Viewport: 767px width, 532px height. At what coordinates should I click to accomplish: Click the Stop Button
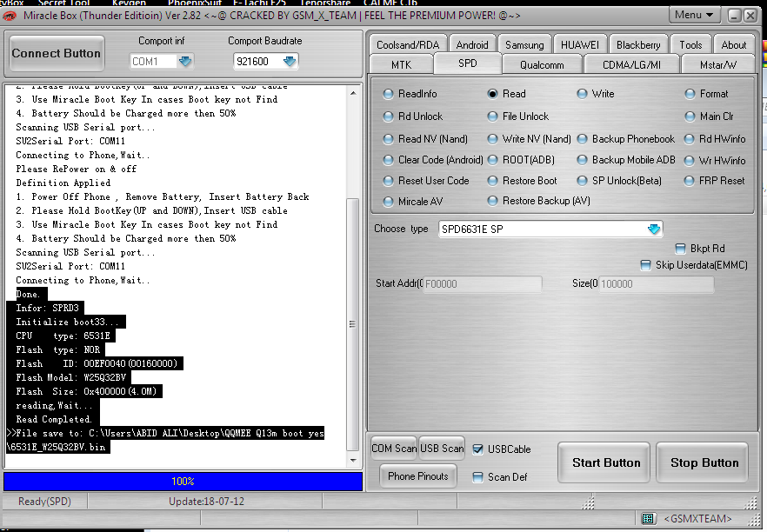point(704,462)
